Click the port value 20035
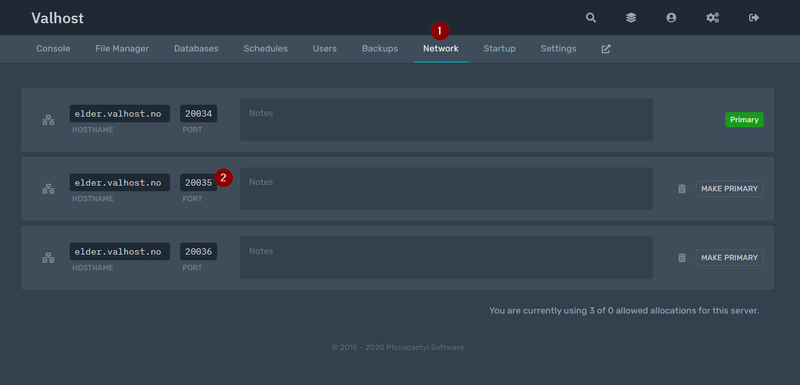 pyautogui.click(x=198, y=183)
